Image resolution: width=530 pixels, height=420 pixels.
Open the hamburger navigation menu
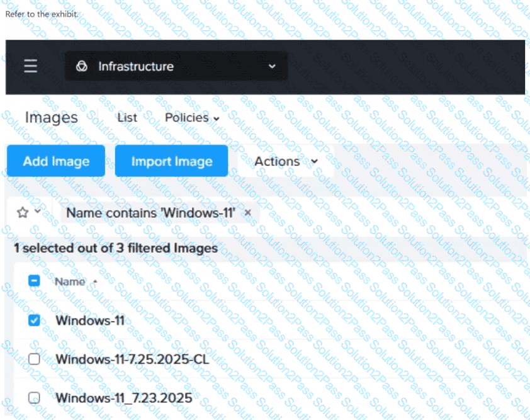point(30,66)
